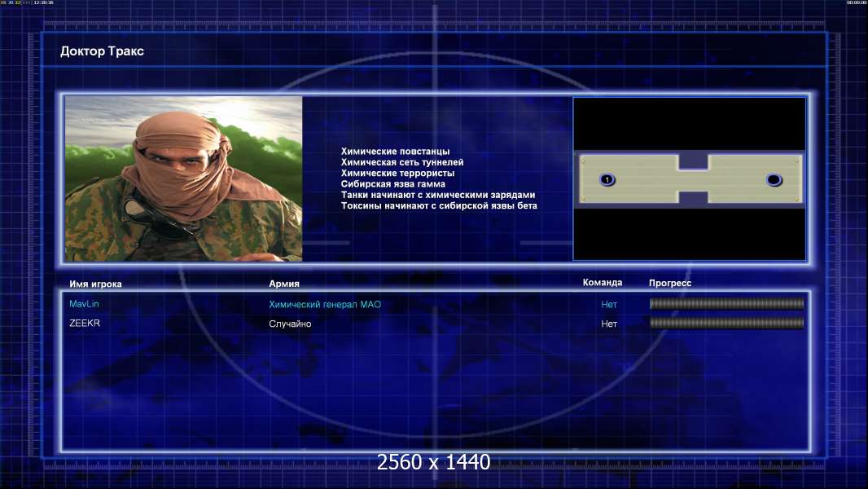Select player name ZEEKR
Viewport: 868px width, 489px height.
85,323
